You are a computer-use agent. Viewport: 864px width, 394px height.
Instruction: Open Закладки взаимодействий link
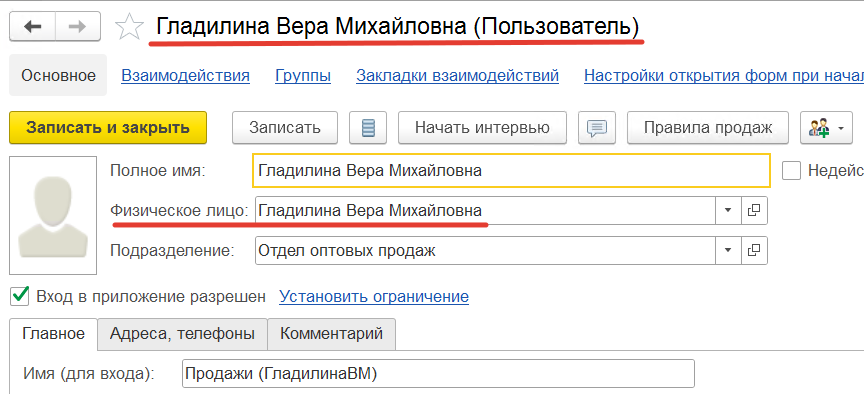click(x=457, y=75)
